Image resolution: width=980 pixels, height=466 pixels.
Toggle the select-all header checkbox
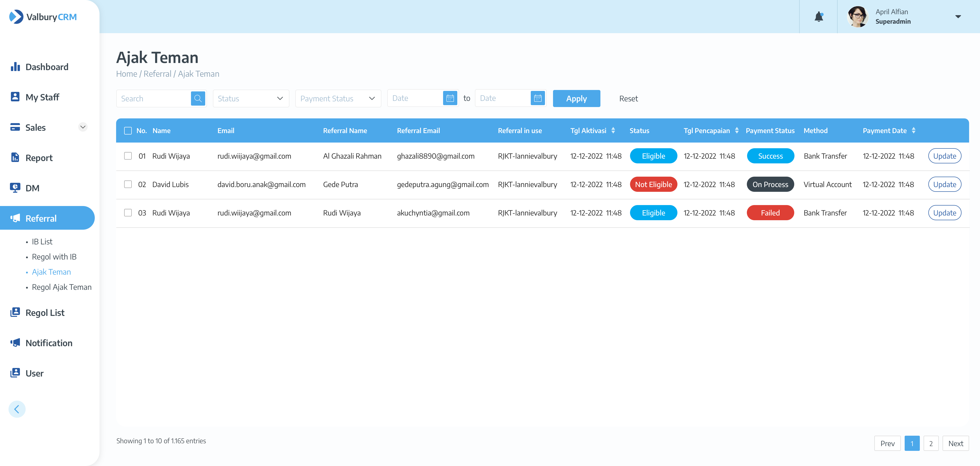coord(128,131)
